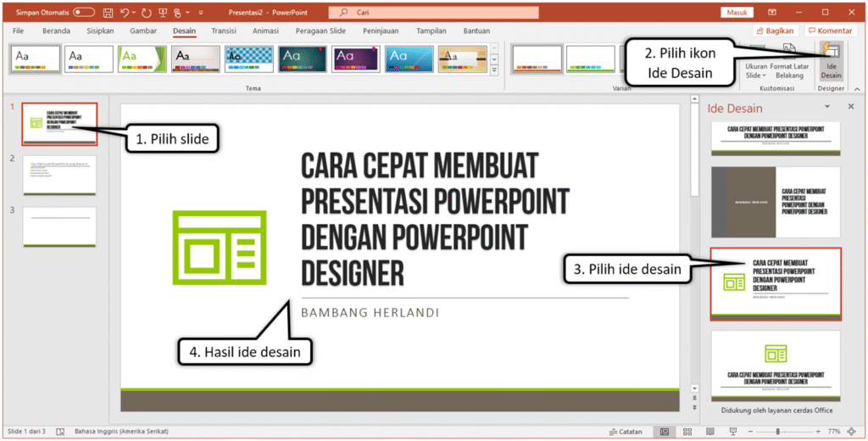Move themes gallery up one row
This screenshot has width=868, height=441.
494,48
